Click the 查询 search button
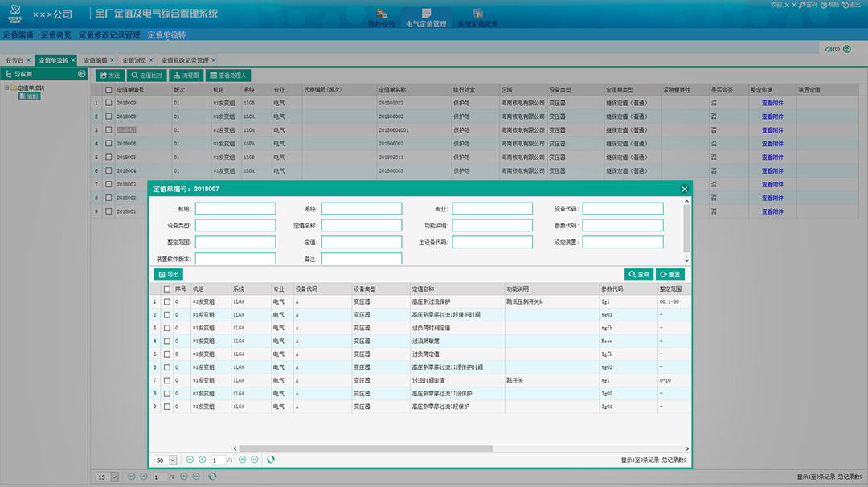Screen dimensions: 868x487 pos(638,275)
